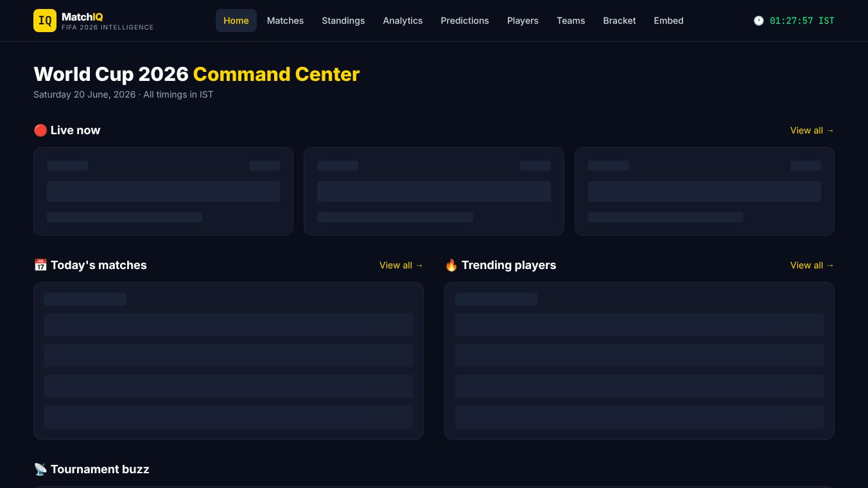Screen dimensions: 868x488
Task: Select the Predictions tab
Action: click(465, 21)
